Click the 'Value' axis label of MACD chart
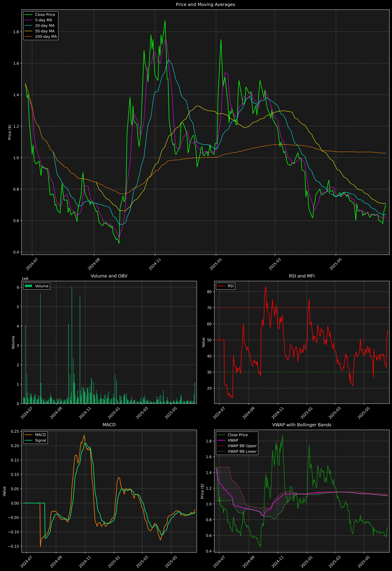The width and height of the screenshot is (392, 571). [x=4, y=491]
